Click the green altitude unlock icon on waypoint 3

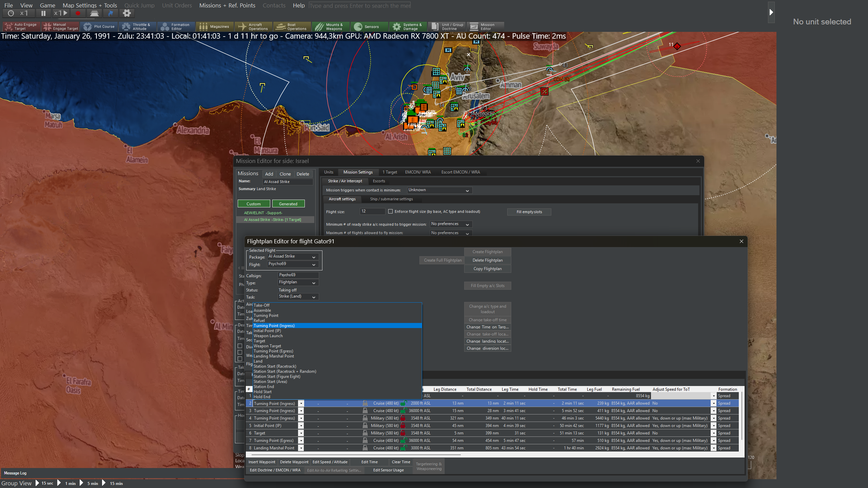click(x=403, y=411)
